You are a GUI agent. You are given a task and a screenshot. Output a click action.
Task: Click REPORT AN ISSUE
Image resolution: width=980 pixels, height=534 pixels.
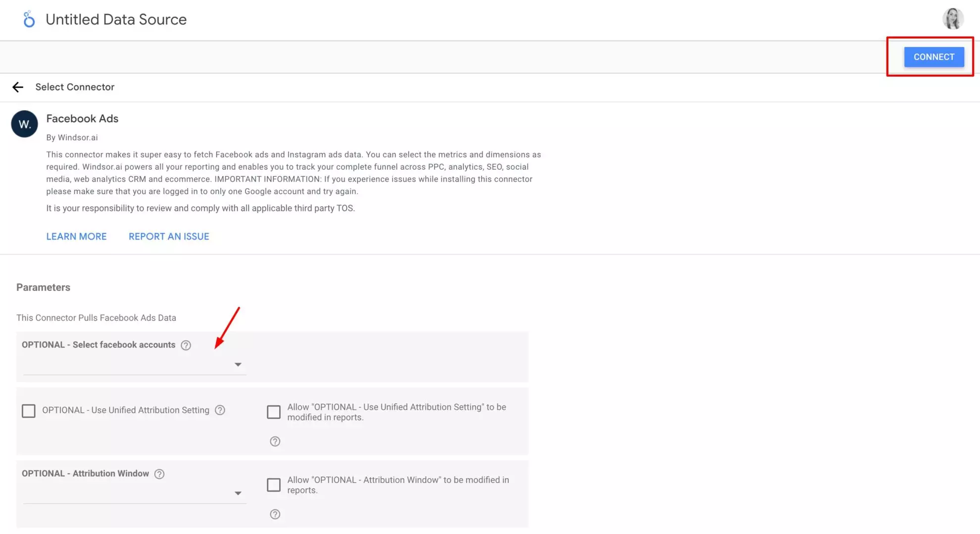pos(169,236)
